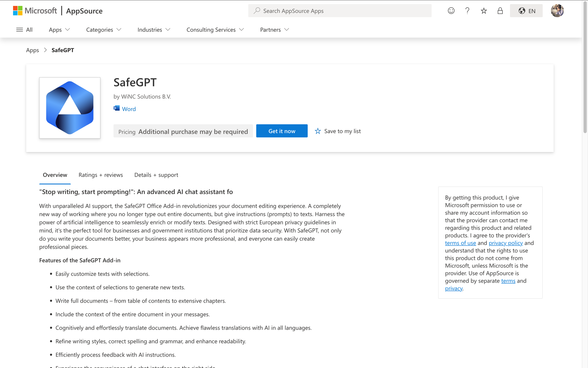Open the Consulting Services dropdown
The image size is (588, 368).
(215, 30)
